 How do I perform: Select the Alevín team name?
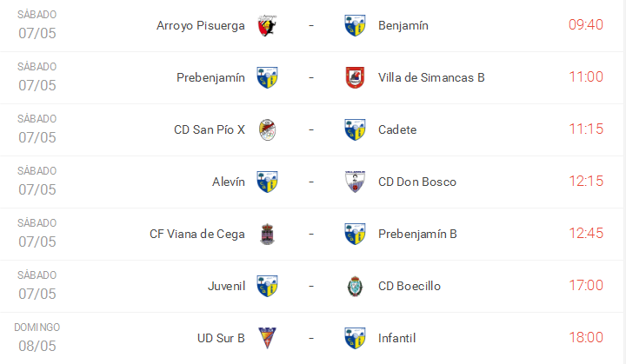tap(228, 182)
